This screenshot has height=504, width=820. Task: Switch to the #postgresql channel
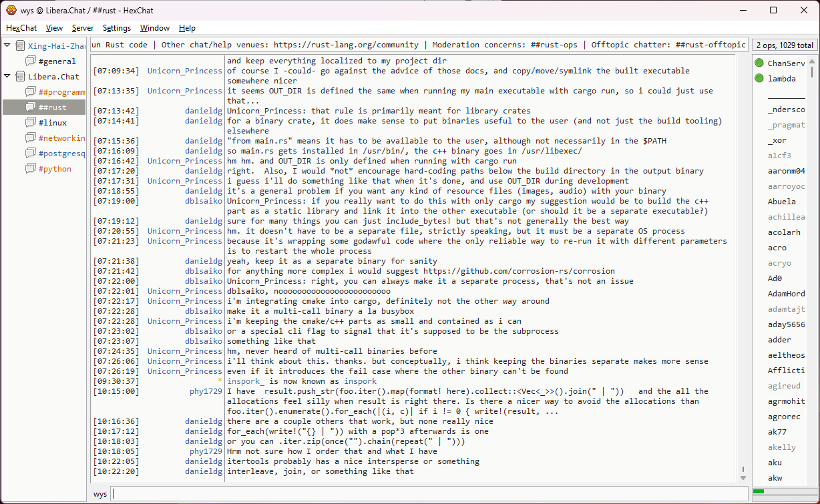(x=61, y=154)
